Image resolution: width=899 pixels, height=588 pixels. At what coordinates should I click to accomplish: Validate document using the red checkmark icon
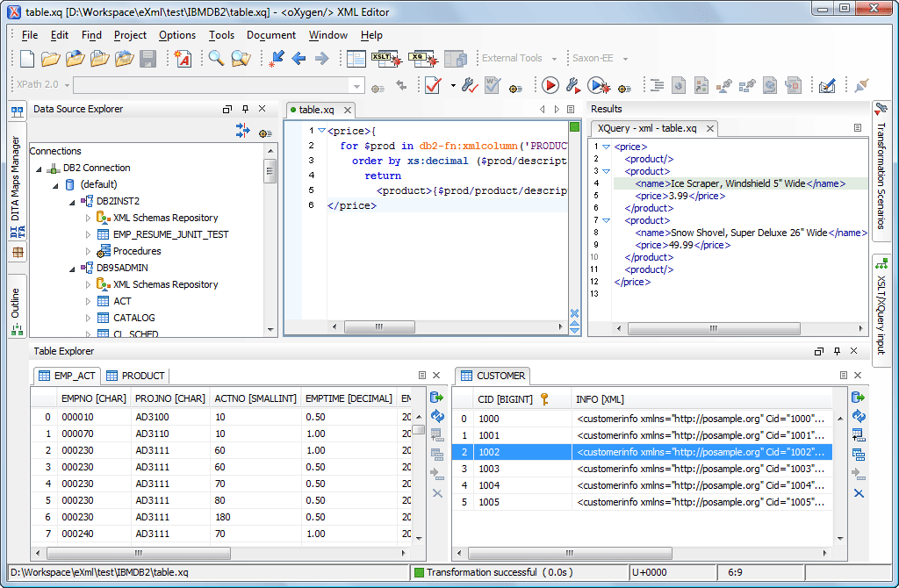tap(433, 85)
